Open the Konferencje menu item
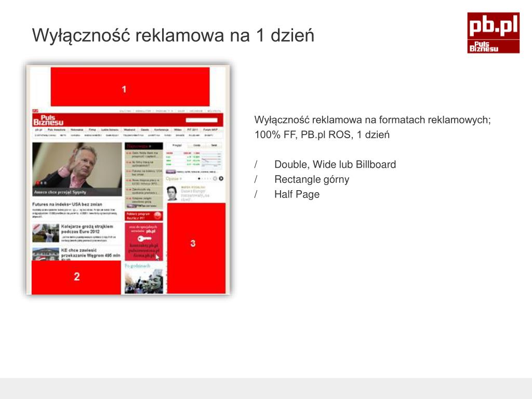532x399 pixels. tap(162, 130)
